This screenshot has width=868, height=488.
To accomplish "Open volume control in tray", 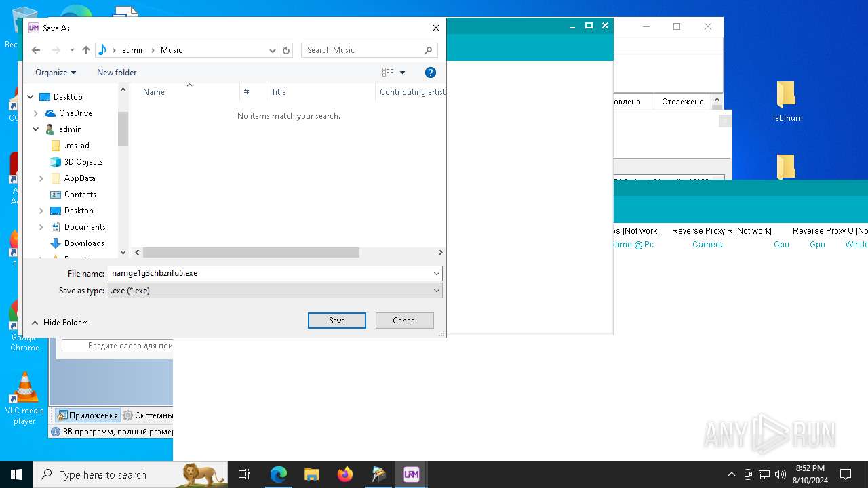I will click(x=781, y=474).
